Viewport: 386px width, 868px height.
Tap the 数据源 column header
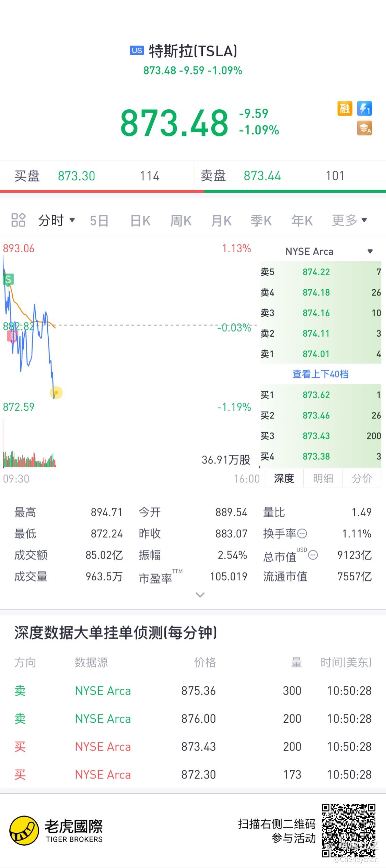(91, 662)
